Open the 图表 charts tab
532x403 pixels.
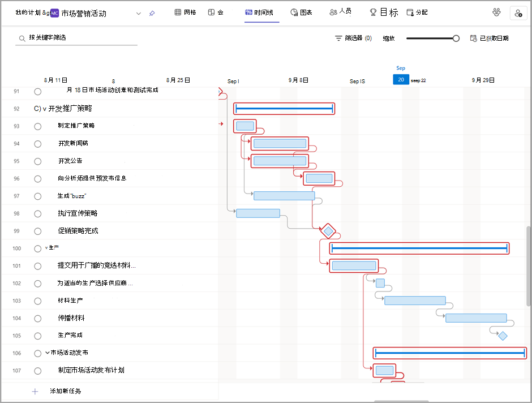tap(301, 12)
